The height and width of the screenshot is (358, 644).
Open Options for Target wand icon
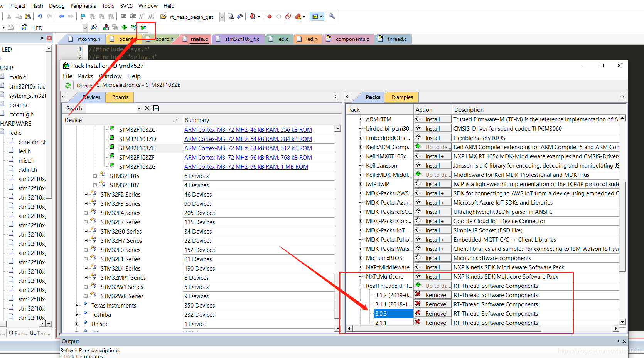[94, 27]
